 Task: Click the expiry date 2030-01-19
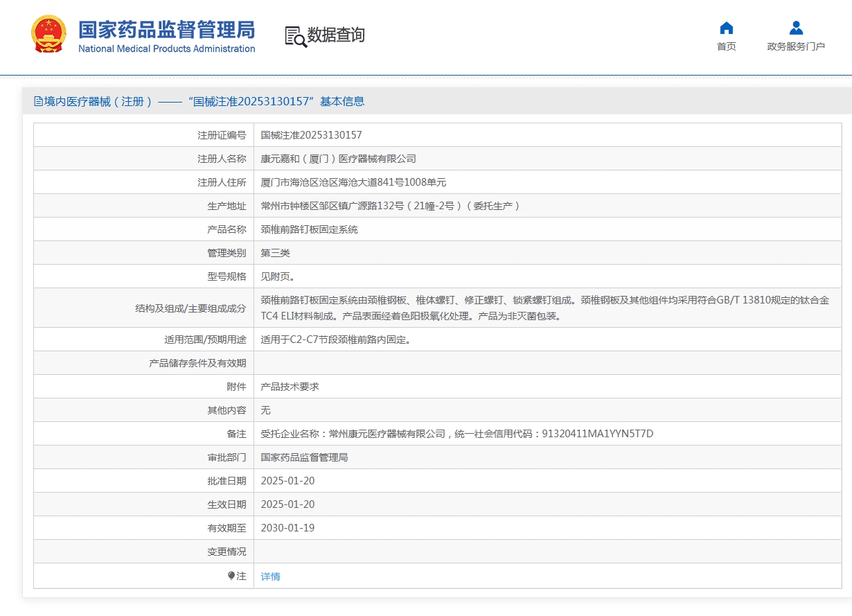click(287, 528)
